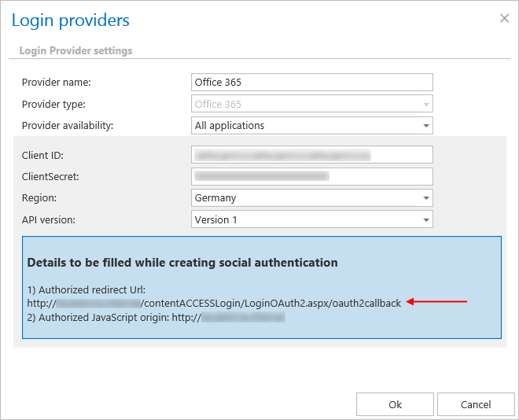The image size is (519, 420).
Task: Click the oauth2callback redirect URL text
Action: pos(215,303)
